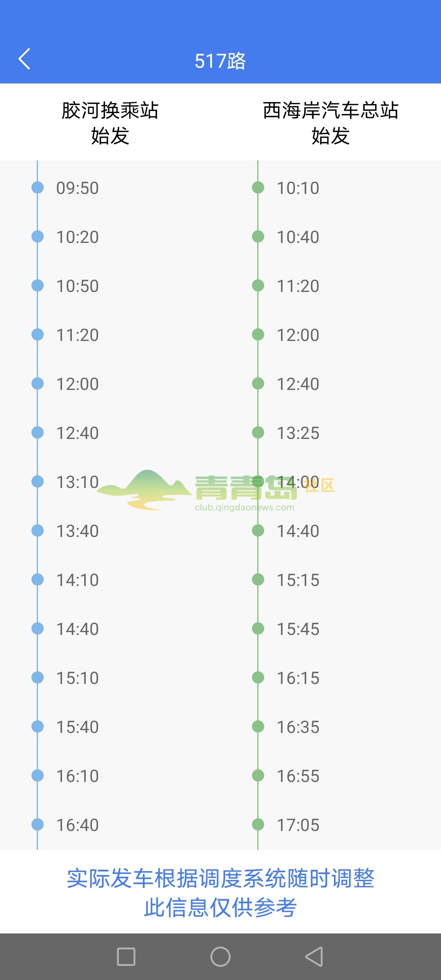Select the 16:35 departure time
The height and width of the screenshot is (980, 441).
[x=298, y=727]
